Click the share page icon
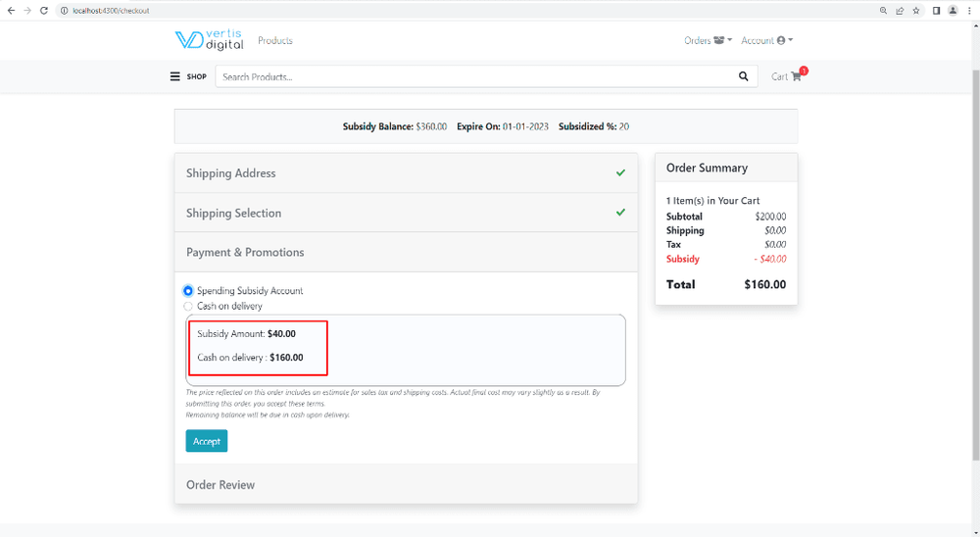The width and height of the screenshot is (980, 537). coord(900,11)
